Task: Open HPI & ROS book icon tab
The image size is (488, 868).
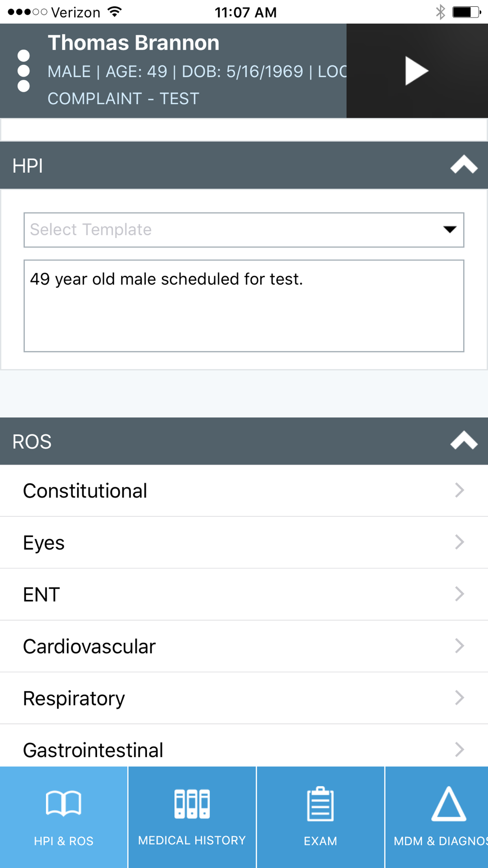Action: [63, 804]
